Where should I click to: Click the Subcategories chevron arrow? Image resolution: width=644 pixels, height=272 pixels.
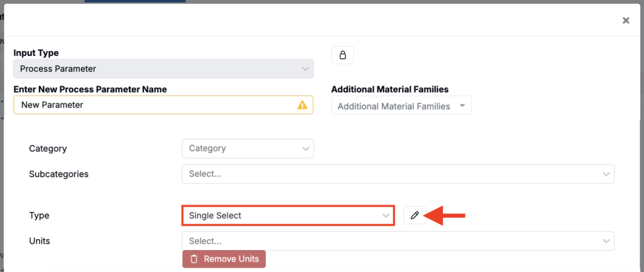pos(606,174)
